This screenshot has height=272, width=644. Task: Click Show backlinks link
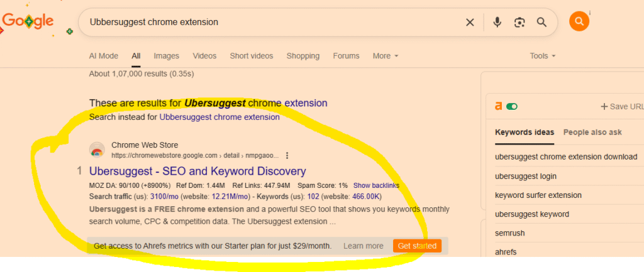coord(376,185)
